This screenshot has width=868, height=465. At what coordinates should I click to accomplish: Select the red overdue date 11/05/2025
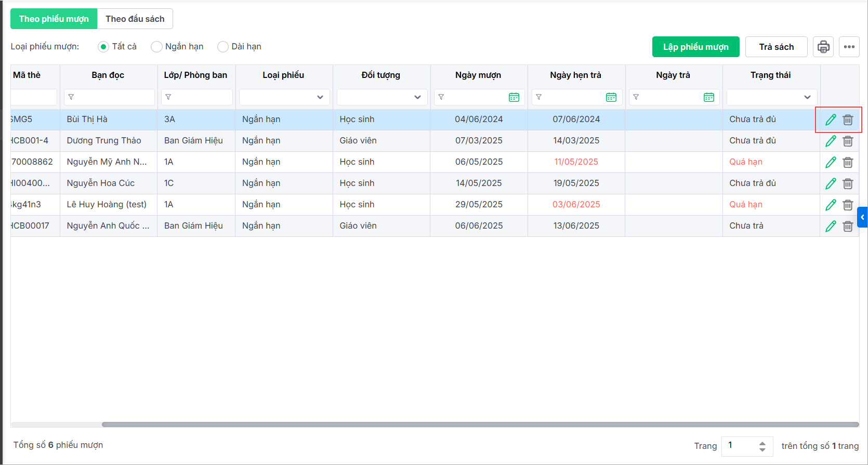(x=576, y=162)
